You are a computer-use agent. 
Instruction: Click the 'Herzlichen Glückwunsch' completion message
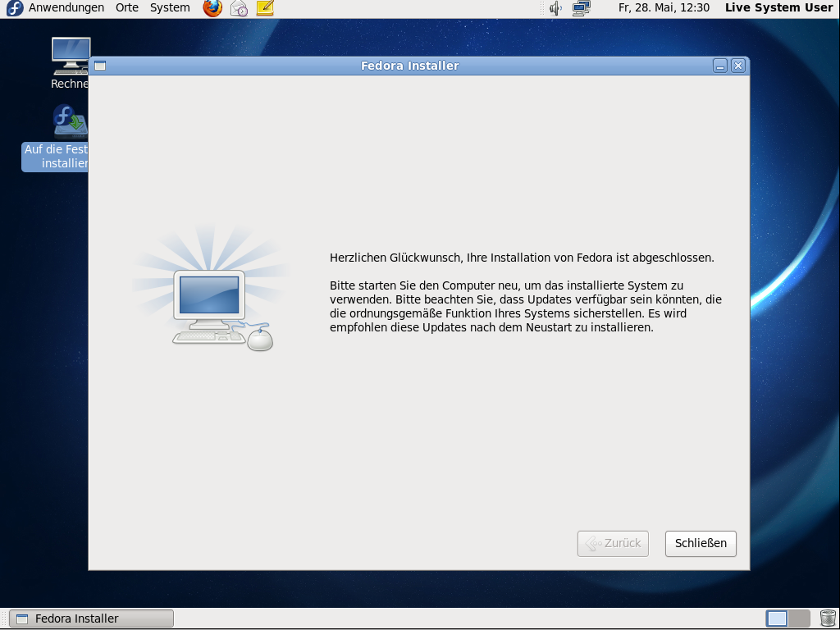click(522, 258)
